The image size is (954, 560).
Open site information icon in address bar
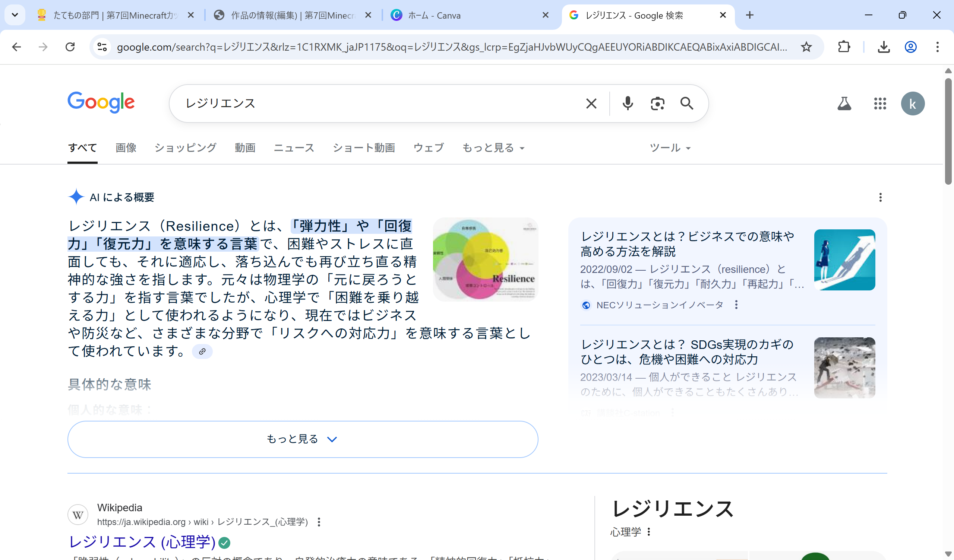pos(102,47)
